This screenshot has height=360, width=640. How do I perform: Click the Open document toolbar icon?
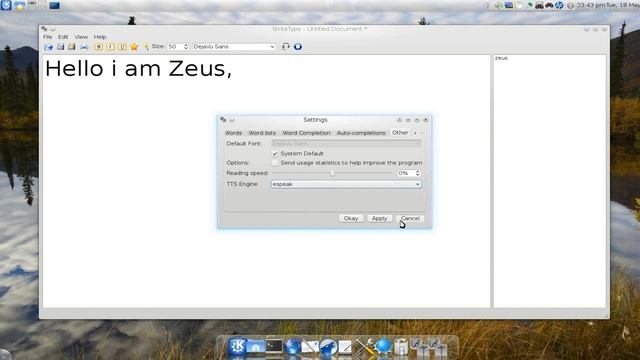pyautogui.click(x=49, y=47)
